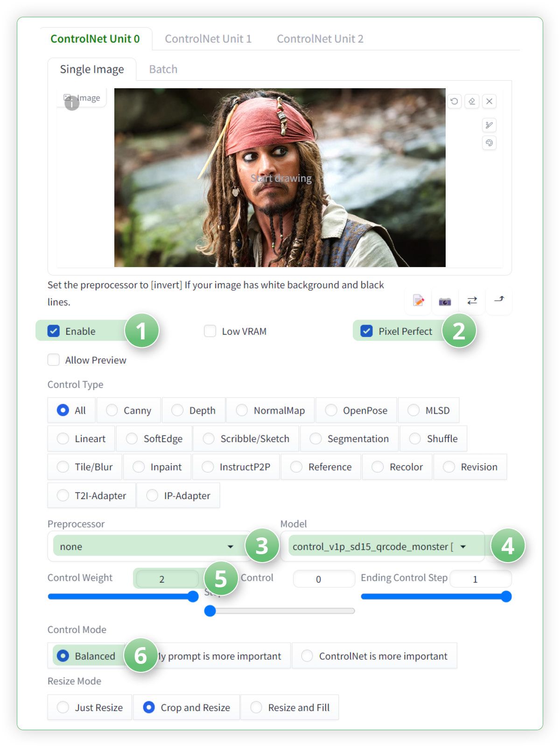
Task: Select Crop and Resize mode
Action: pyautogui.click(x=187, y=707)
